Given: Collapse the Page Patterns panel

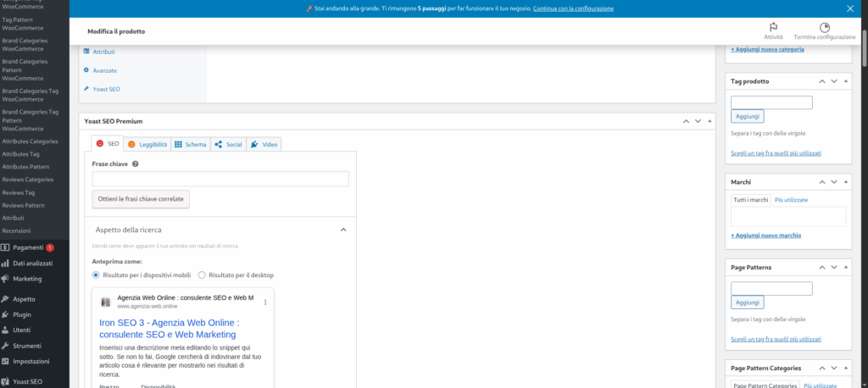Looking at the screenshot, I should click(845, 267).
